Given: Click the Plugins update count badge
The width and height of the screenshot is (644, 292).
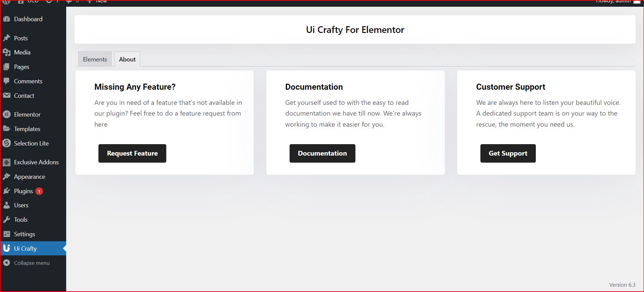Looking at the screenshot, I should tap(39, 191).
